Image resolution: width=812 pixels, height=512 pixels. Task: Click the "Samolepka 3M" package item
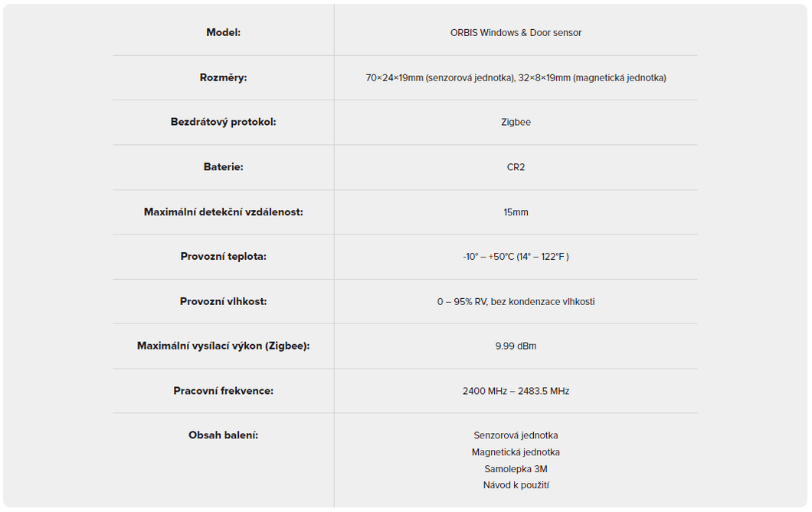coord(516,469)
